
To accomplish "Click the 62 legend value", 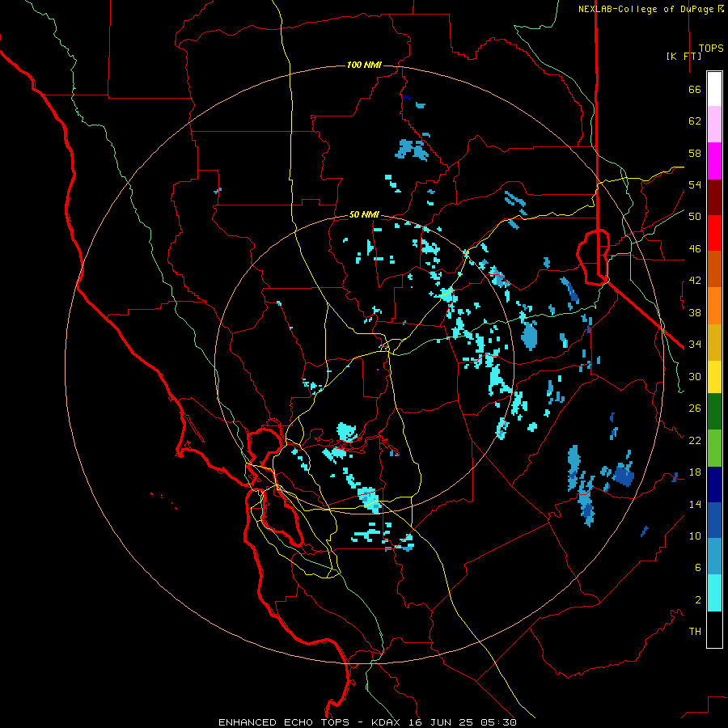I will coord(695,121).
